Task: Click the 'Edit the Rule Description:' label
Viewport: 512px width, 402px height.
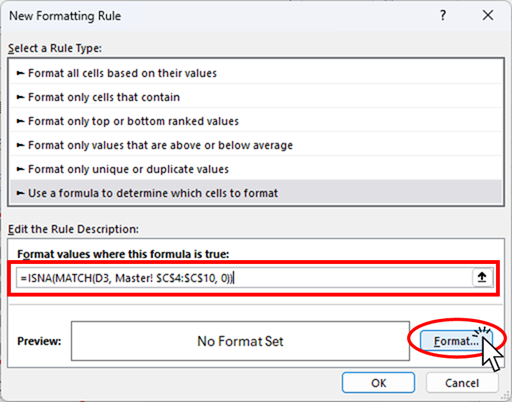Action: [73, 229]
